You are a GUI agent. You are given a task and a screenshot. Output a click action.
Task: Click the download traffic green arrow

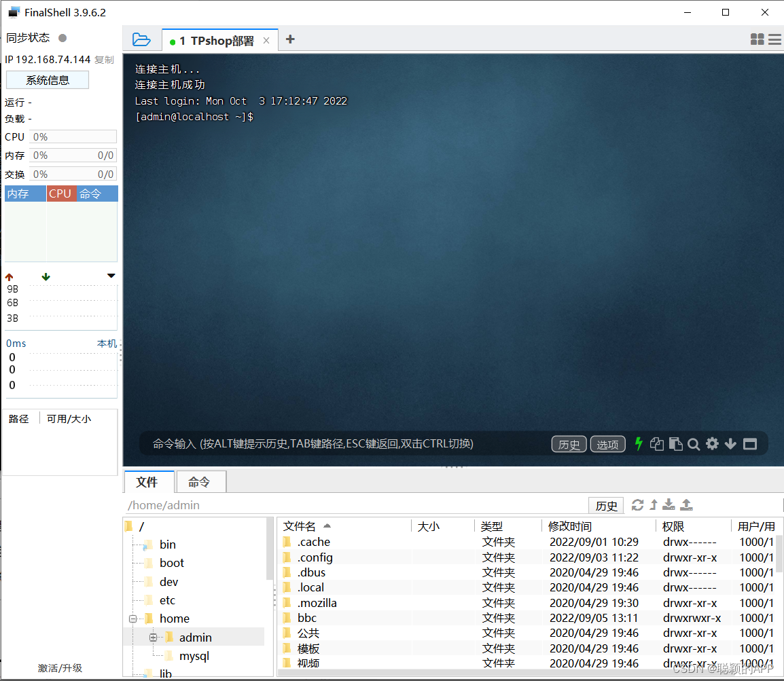46,277
